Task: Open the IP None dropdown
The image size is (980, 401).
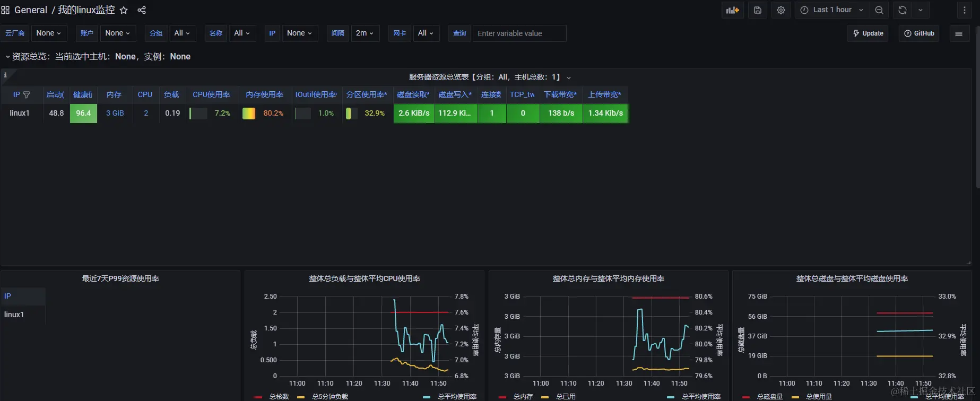Action: pos(300,33)
